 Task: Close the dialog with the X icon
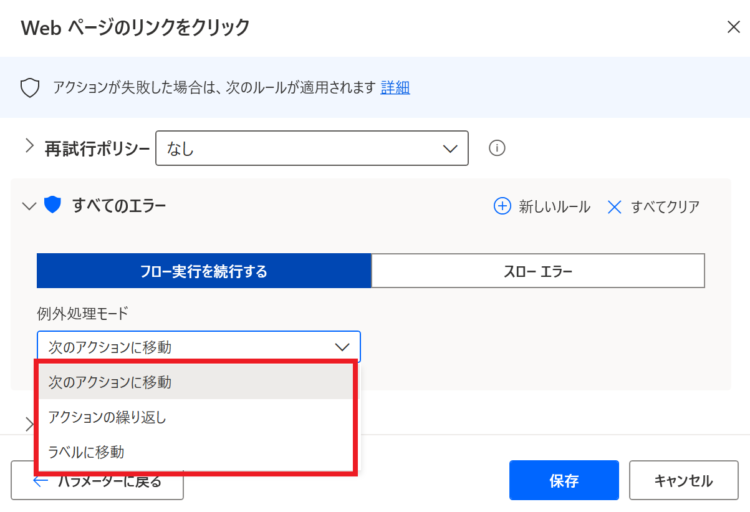pos(733,27)
